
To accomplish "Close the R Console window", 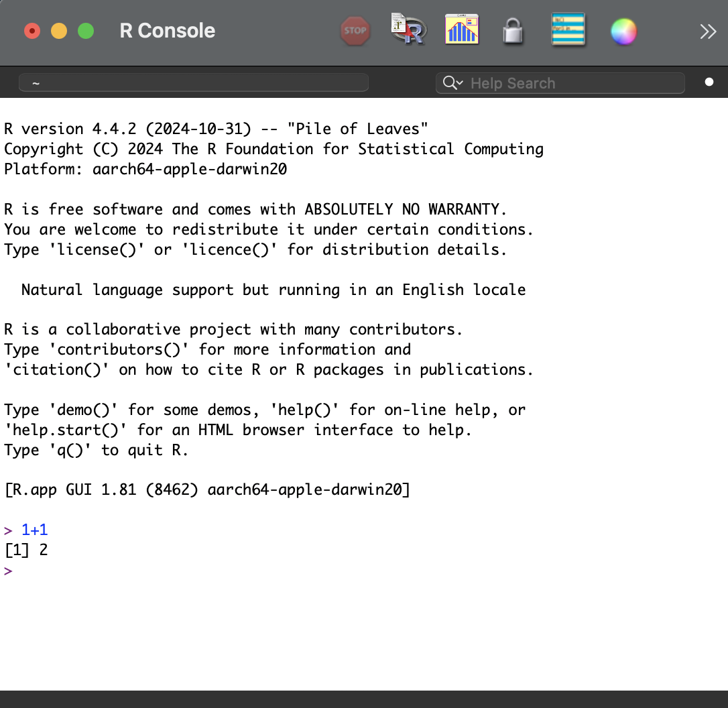I will (32, 31).
